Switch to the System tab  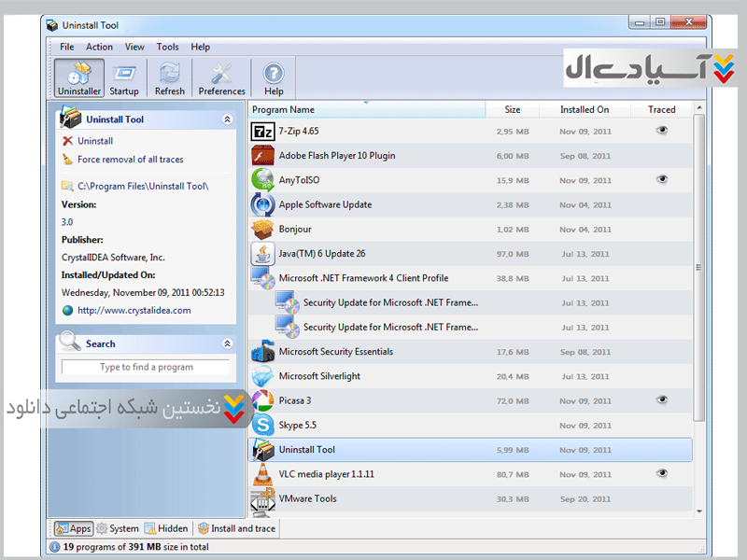[x=118, y=528]
